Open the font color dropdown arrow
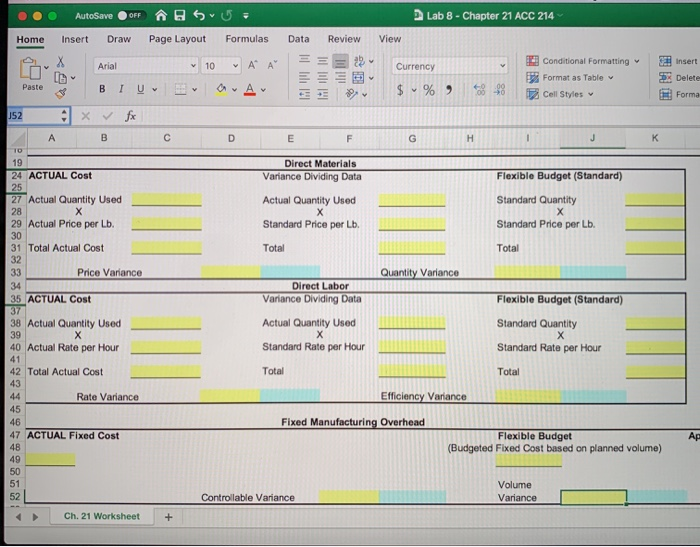The image size is (700, 547). pyautogui.click(x=263, y=90)
